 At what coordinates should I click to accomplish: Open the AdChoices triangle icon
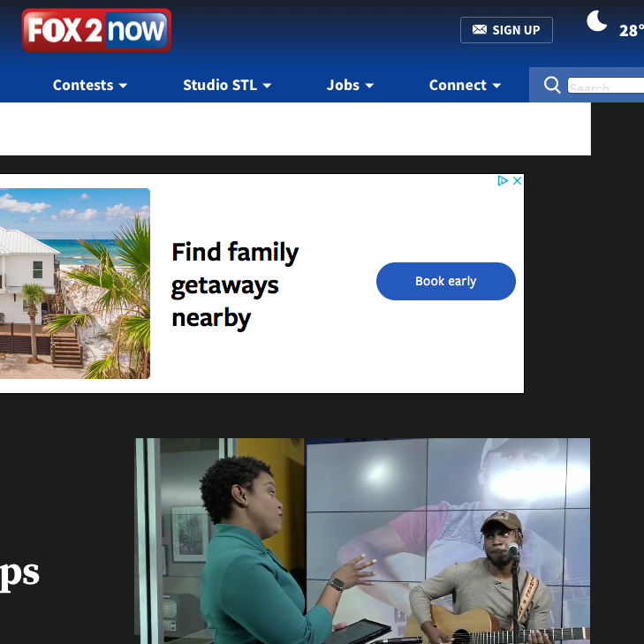(503, 181)
